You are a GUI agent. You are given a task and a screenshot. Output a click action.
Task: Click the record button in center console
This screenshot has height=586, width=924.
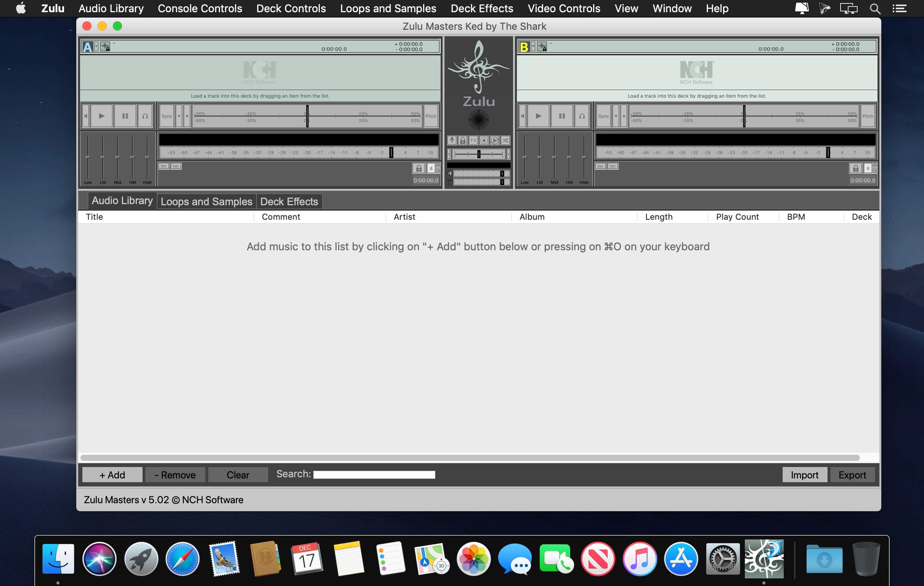pos(484,140)
